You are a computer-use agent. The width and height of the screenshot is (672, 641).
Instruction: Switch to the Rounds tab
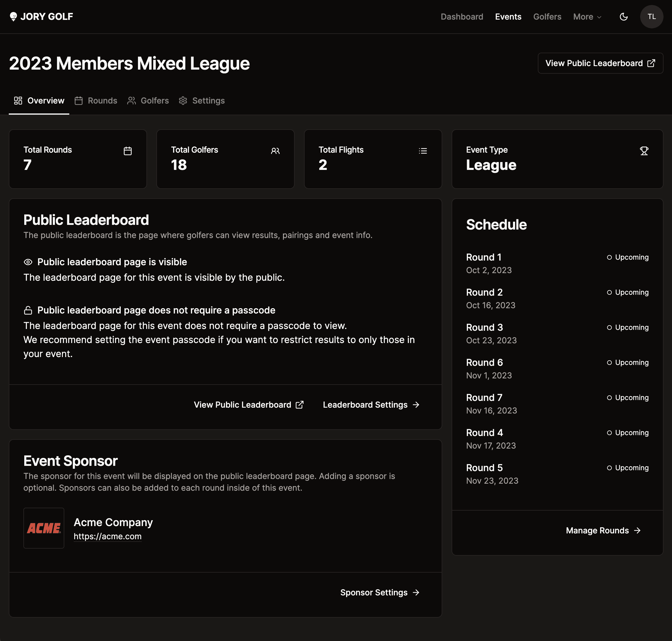coord(96,101)
